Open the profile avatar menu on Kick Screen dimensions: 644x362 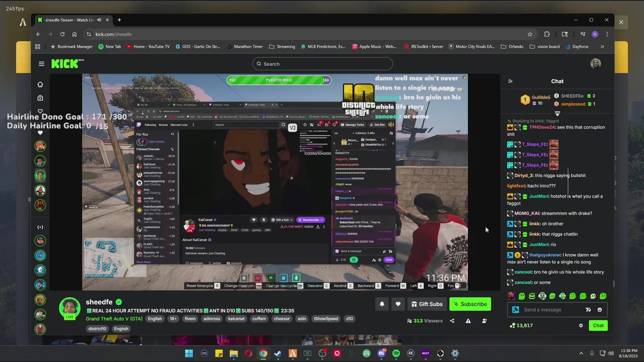click(x=596, y=64)
